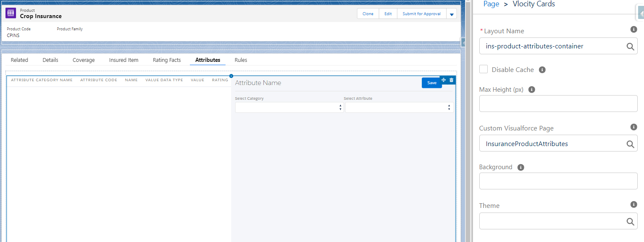Switch to the Related tab
Image resolution: width=644 pixels, height=242 pixels.
click(x=19, y=60)
